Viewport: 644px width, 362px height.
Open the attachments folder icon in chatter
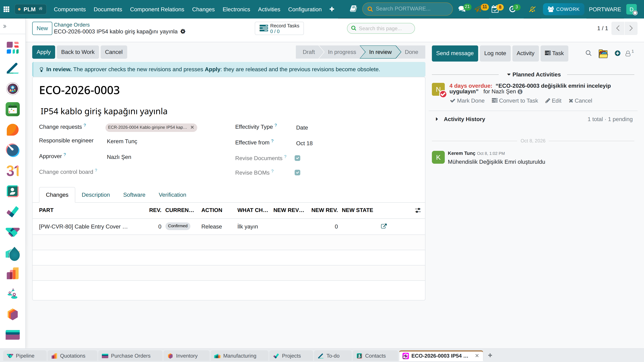[x=603, y=53]
